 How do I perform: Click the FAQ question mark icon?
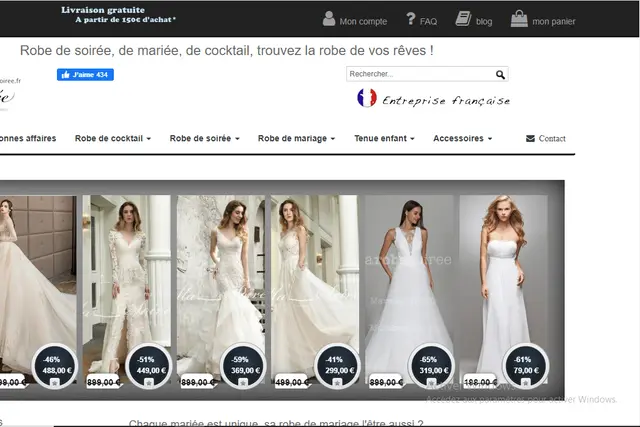(411, 19)
